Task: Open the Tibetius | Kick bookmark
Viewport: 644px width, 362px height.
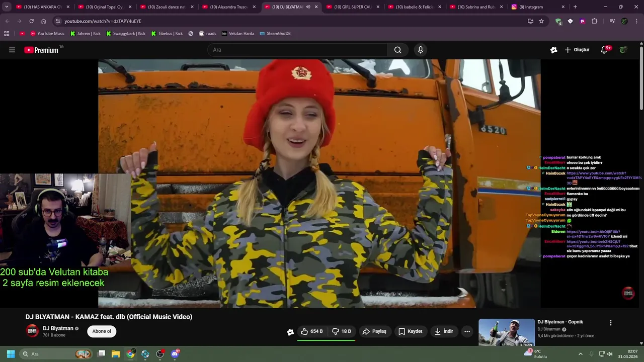Action: (167, 33)
